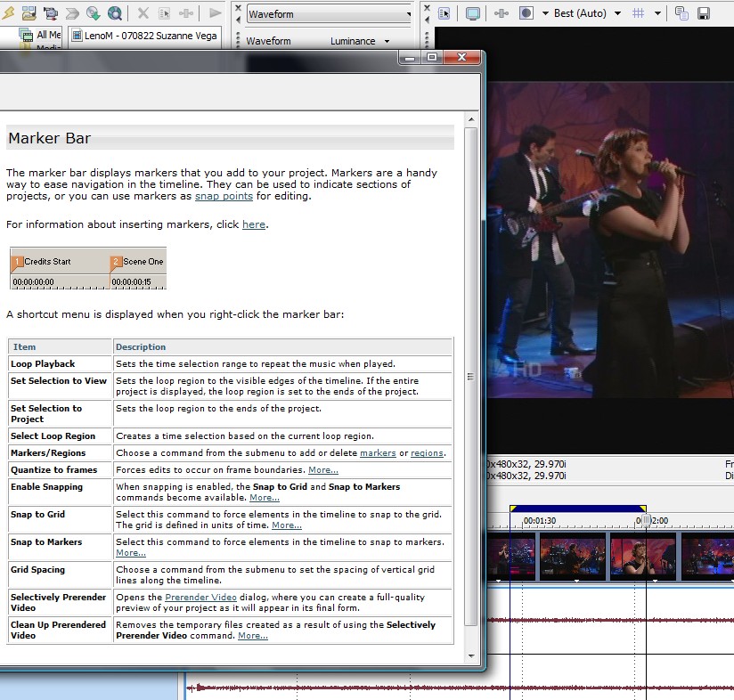734x700 pixels.
Task: Click the loop region start yellow marker
Action: pyautogui.click(x=513, y=509)
